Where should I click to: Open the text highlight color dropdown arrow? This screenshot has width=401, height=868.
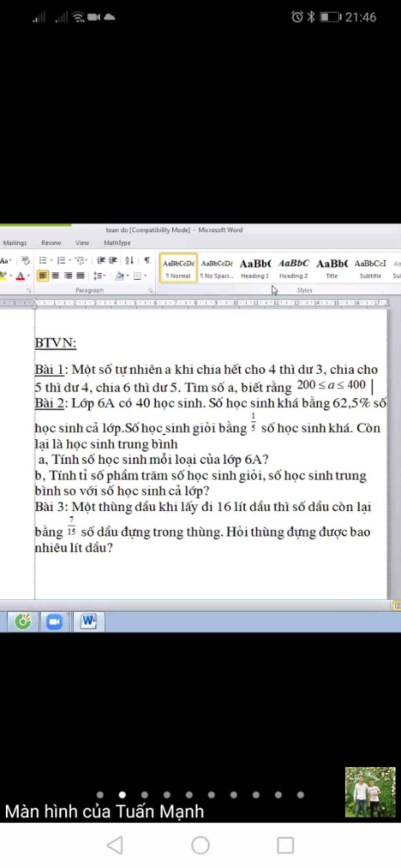(x=11, y=276)
